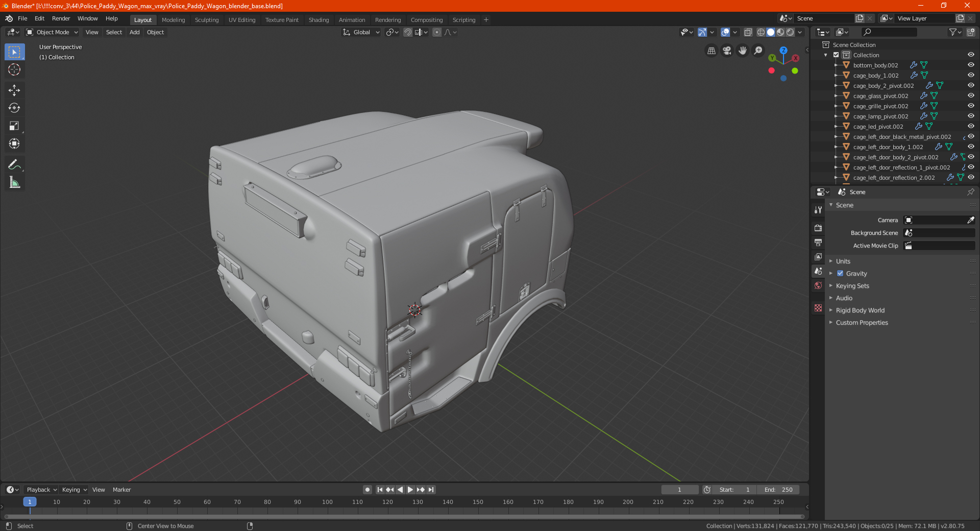Toggle auto keying record button

pos(367,490)
